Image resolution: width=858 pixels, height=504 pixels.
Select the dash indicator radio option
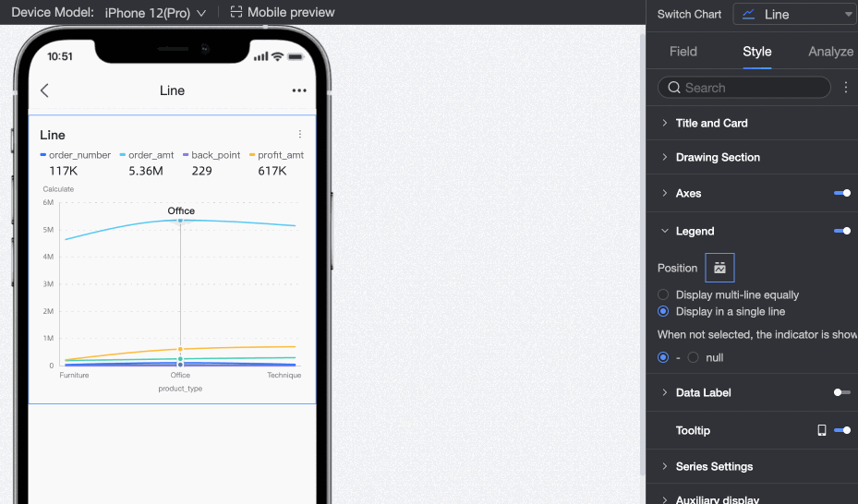click(663, 357)
